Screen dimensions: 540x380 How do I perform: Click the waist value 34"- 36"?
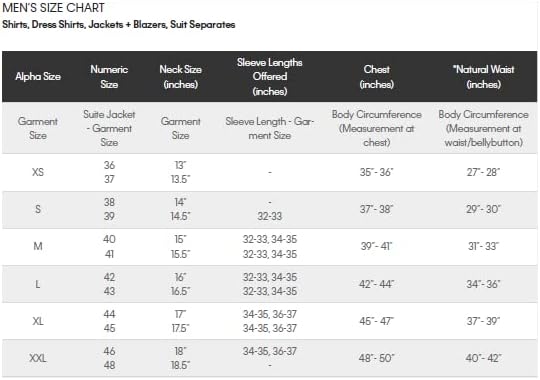484,284
